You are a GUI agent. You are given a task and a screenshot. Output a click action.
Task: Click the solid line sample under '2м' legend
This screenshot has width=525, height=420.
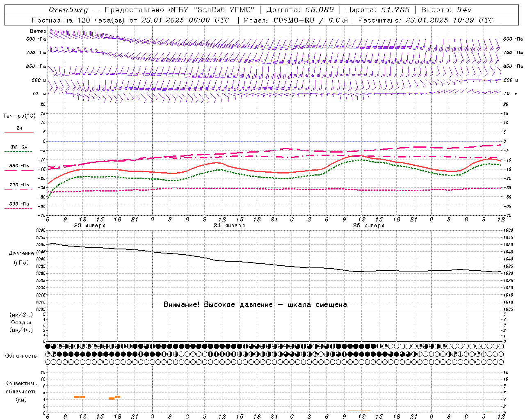point(19,132)
